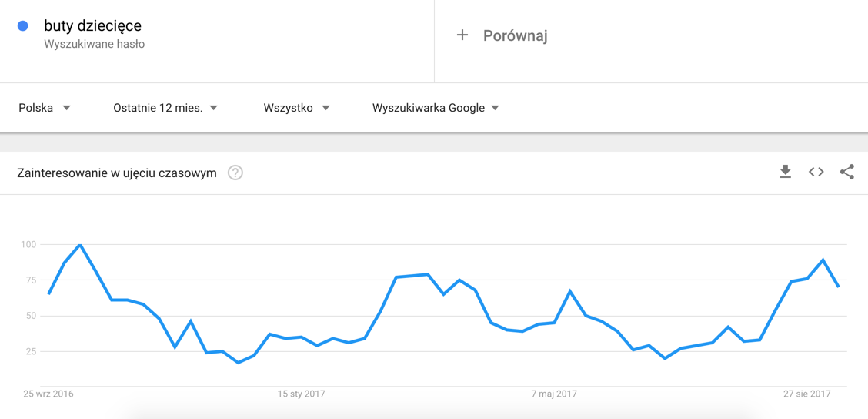
Task: Click the 27 sie 2017 date label
Action: click(x=807, y=394)
